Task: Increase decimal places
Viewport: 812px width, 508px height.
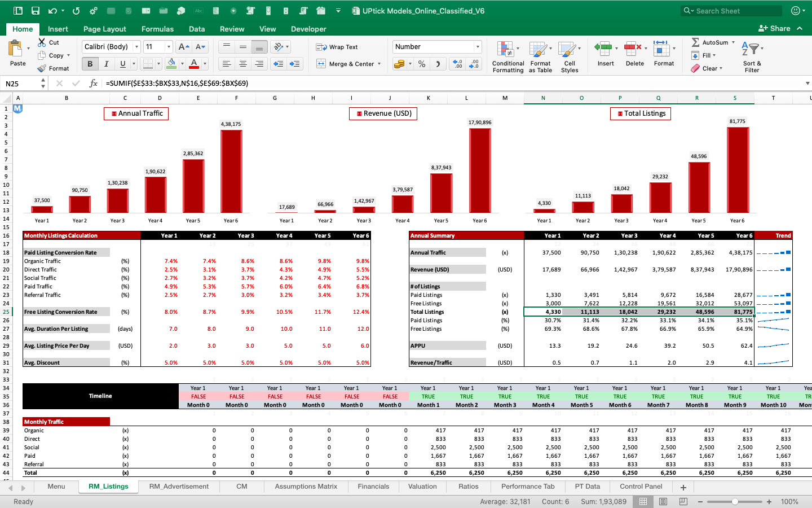Action: click(457, 64)
